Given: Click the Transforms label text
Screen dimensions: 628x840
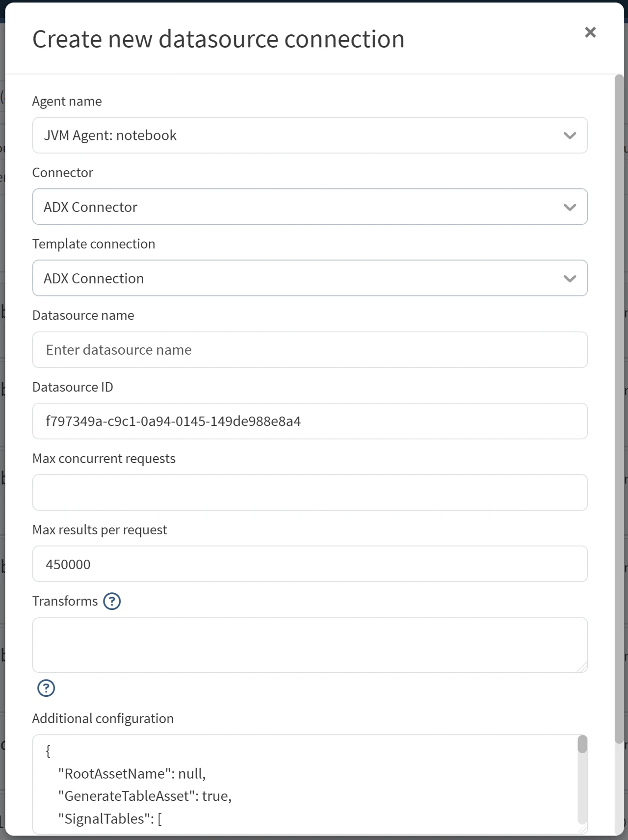Looking at the screenshot, I should click(65, 601).
